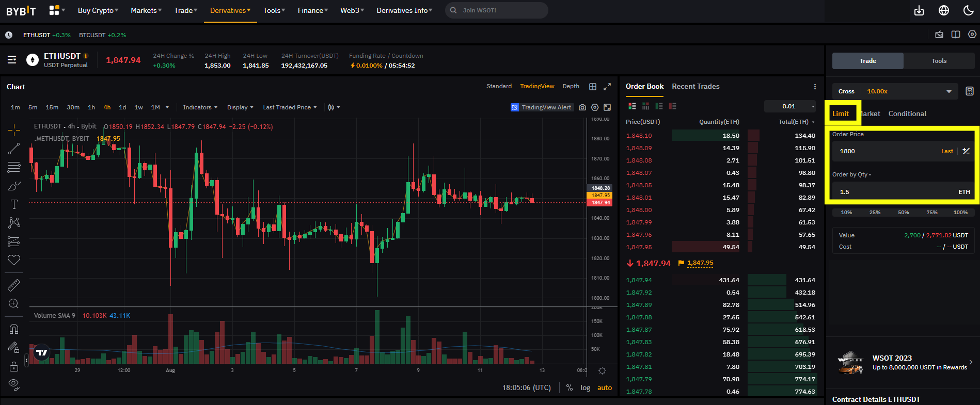Open the Markets menu
Viewport: 980px width, 405px height.
pyautogui.click(x=146, y=10)
